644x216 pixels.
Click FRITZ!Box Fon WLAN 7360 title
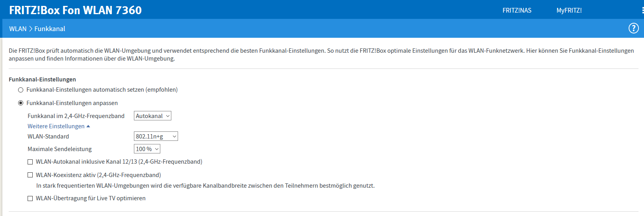coord(75,10)
